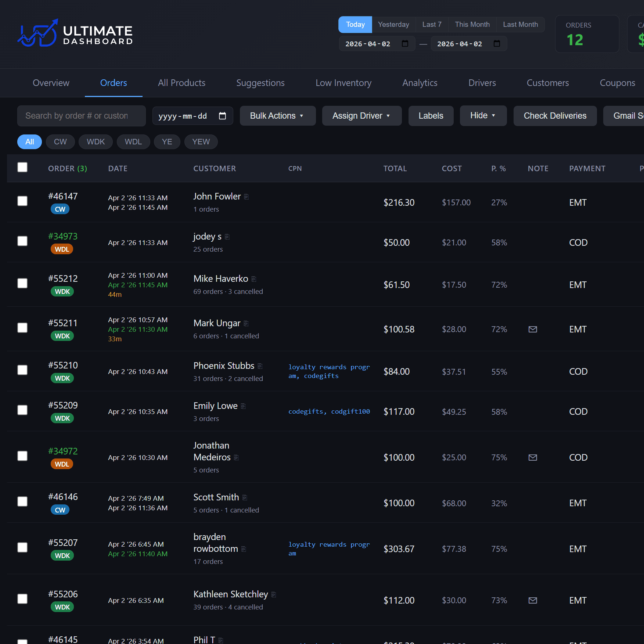The height and width of the screenshot is (644, 644).
Task: Select the Yesterday date range filter
Action: (393, 24)
